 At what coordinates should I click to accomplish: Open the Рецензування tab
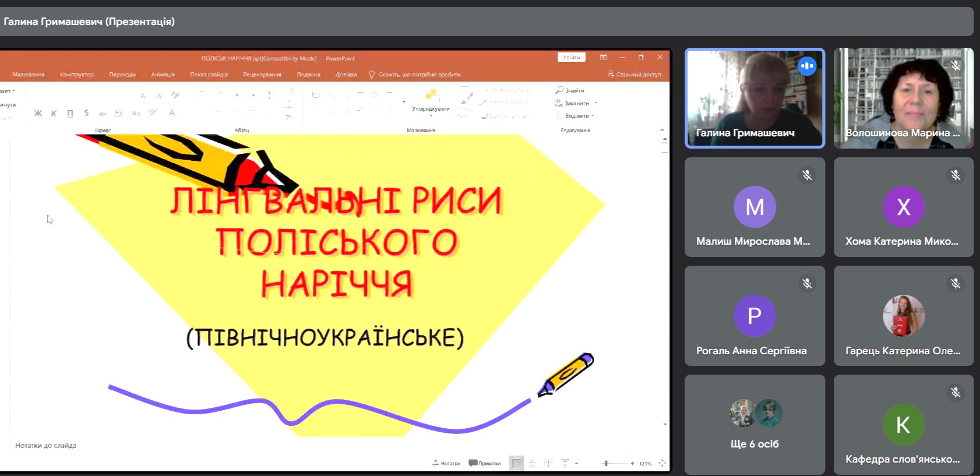click(262, 75)
